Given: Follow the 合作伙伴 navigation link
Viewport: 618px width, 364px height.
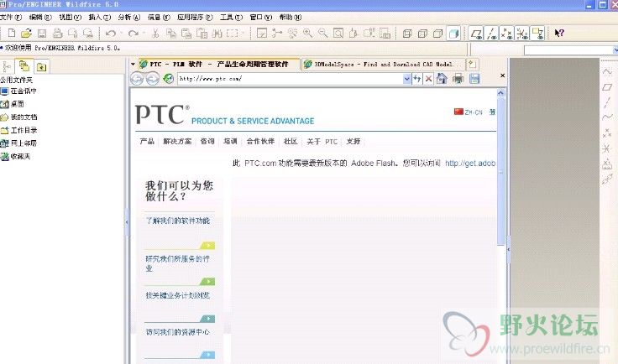Looking at the screenshot, I should click(x=260, y=141).
